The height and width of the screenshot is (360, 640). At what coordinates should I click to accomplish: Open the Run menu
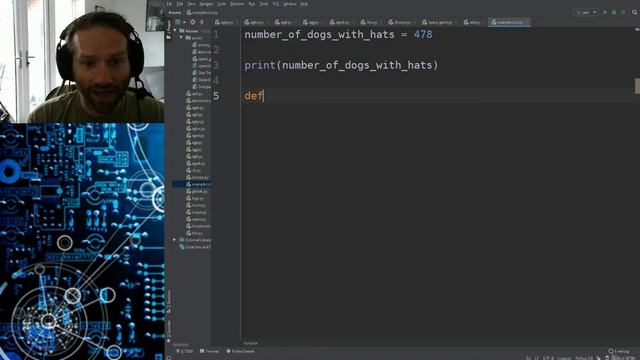pos(252,4)
